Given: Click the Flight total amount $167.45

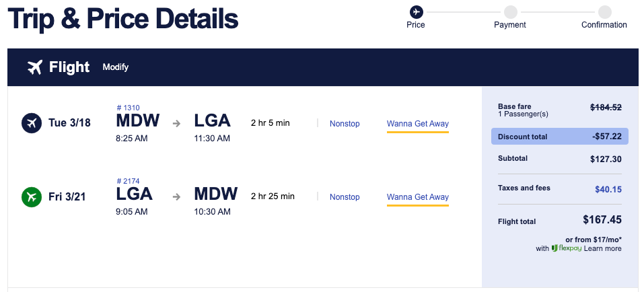Looking at the screenshot, I should [x=602, y=220].
